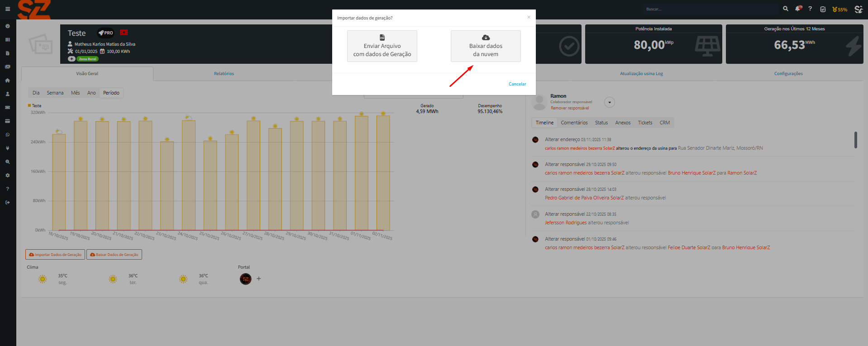Click the notifications bell icon

click(x=797, y=9)
